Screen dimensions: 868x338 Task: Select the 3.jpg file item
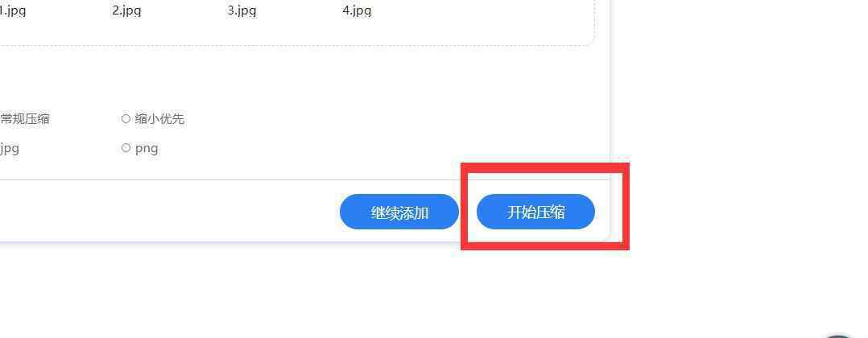click(242, 10)
